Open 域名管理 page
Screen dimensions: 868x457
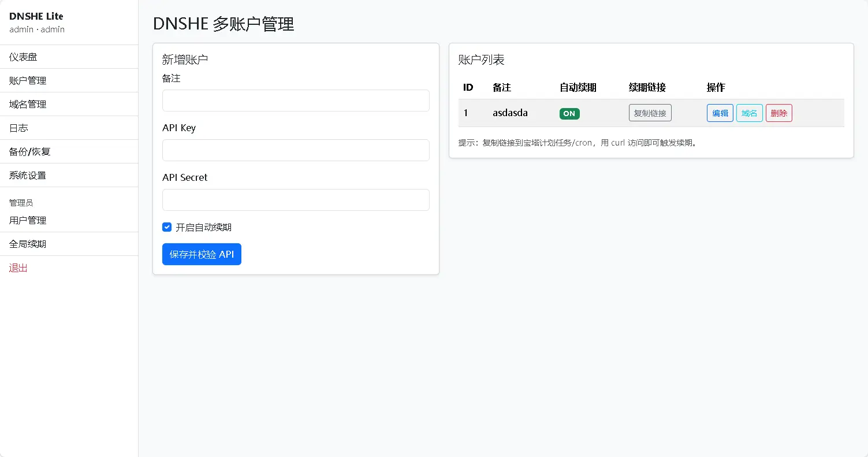tap(28, 104)
